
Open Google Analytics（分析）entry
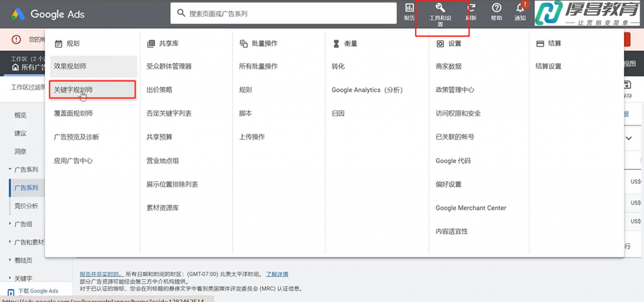[x=367, y=90]
